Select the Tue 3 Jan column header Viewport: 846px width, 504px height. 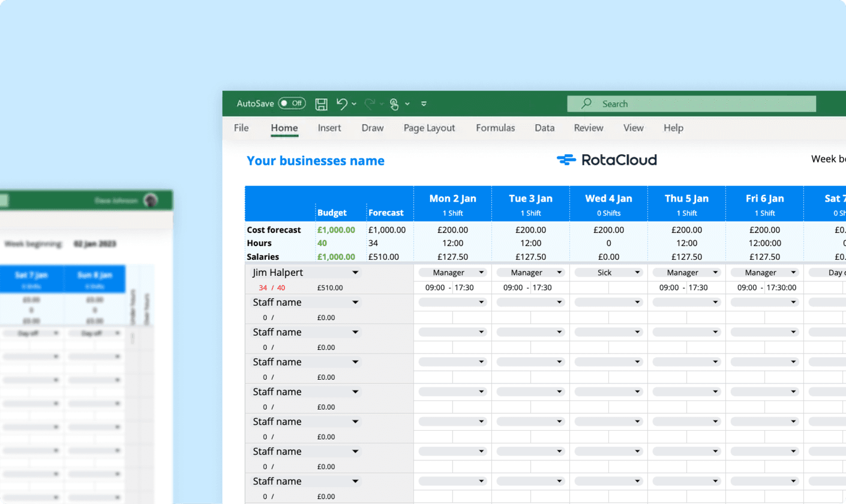[x=530, y=199]
